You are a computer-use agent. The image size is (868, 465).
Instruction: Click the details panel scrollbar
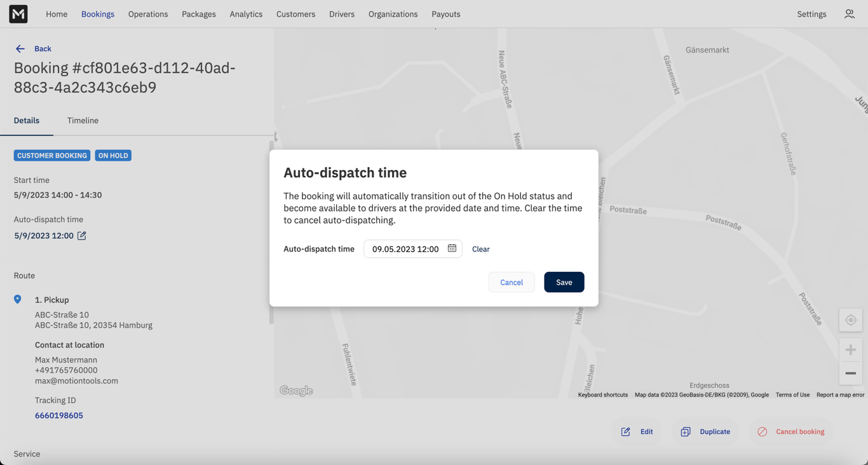[x=271, y=232]
